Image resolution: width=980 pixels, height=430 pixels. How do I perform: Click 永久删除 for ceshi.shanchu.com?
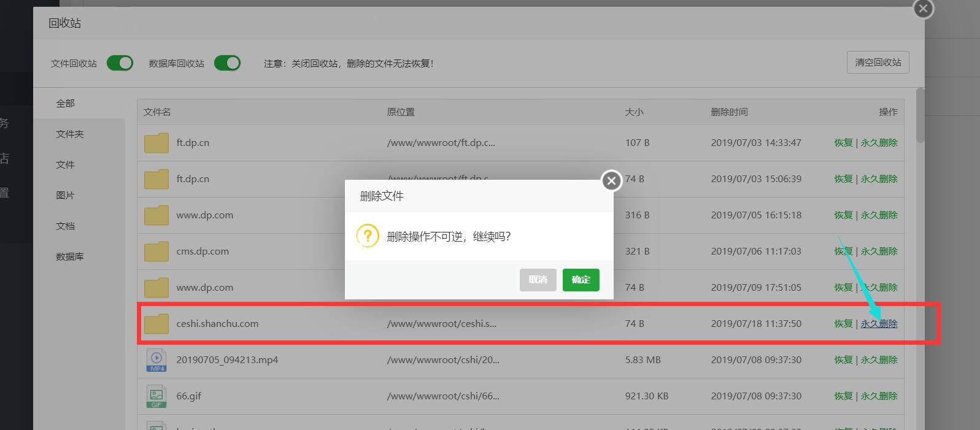pyautogui.click(x=879, y=323)
